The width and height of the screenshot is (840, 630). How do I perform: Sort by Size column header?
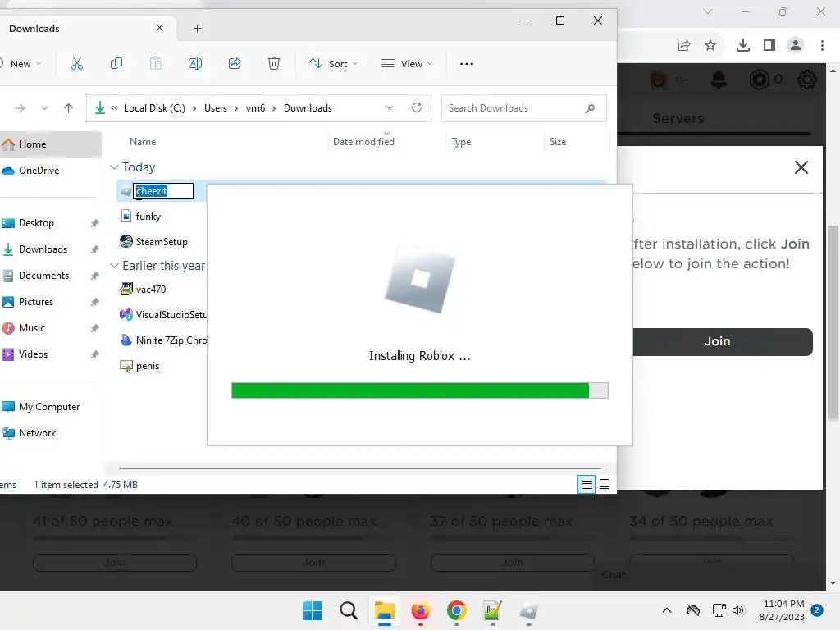coord(557,141)
